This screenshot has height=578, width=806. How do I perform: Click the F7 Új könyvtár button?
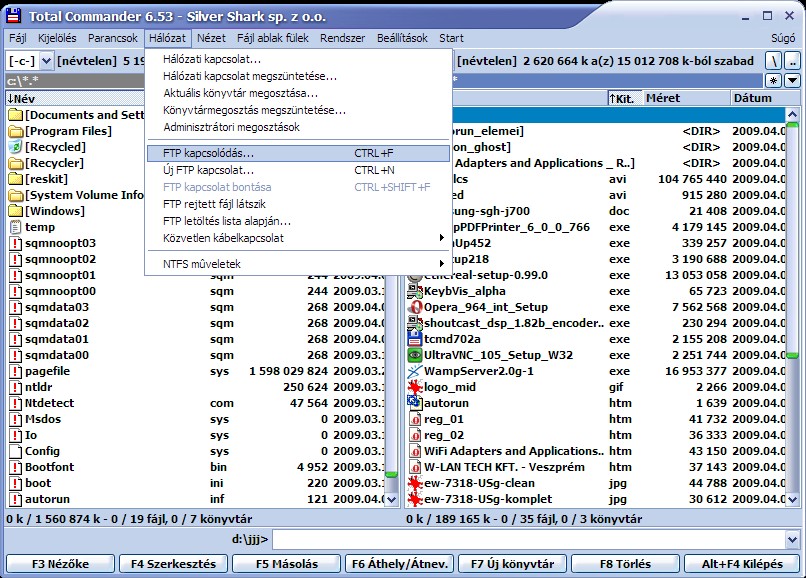coord(512,564)
